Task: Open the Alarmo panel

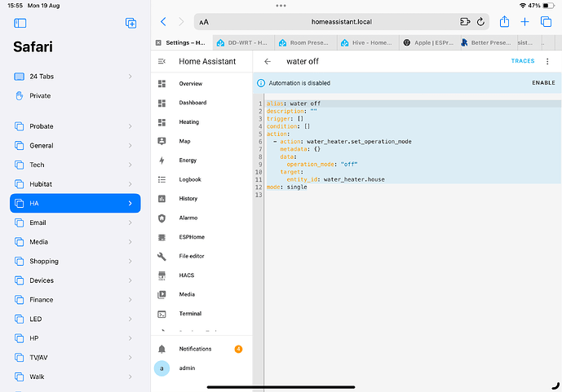Action: tap(201, 218)
